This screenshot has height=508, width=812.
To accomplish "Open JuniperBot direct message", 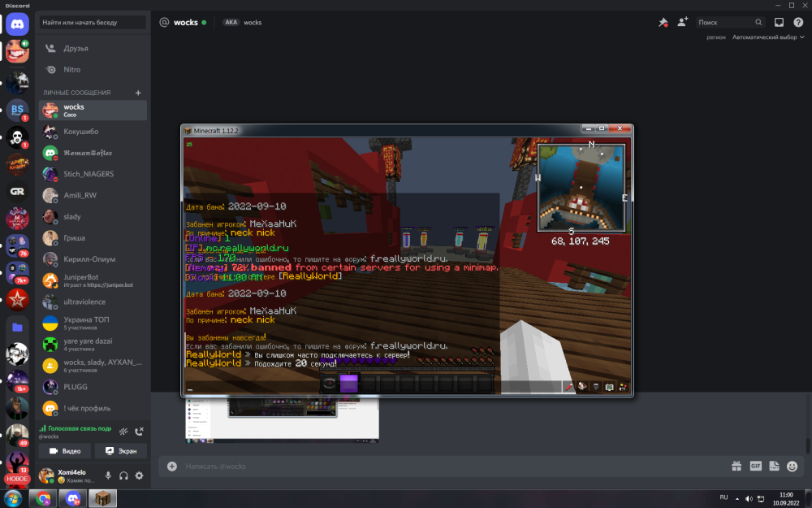I will pyautogui.click(x=93, y=280).
